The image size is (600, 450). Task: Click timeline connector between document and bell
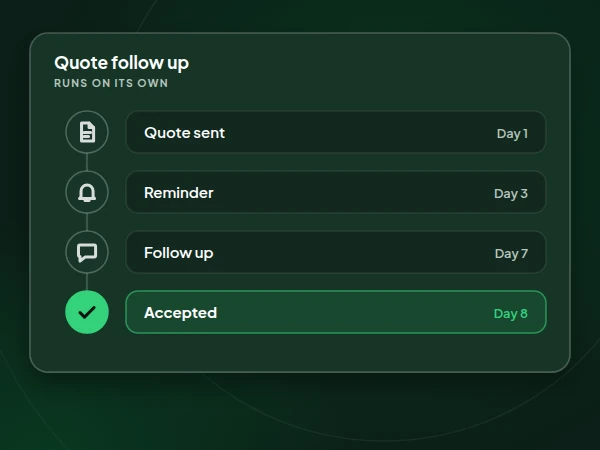pyautogui.click(x=87, y=162)
